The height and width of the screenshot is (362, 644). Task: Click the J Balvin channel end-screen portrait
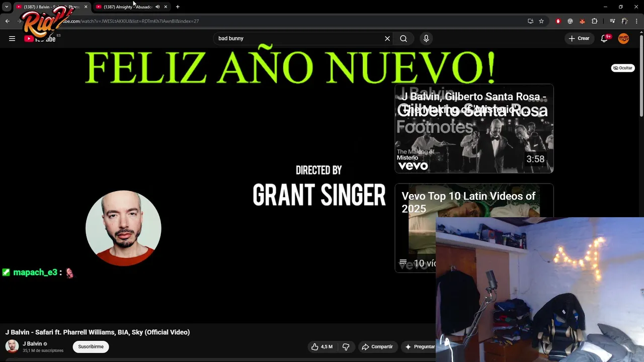(x=123, y=228)
